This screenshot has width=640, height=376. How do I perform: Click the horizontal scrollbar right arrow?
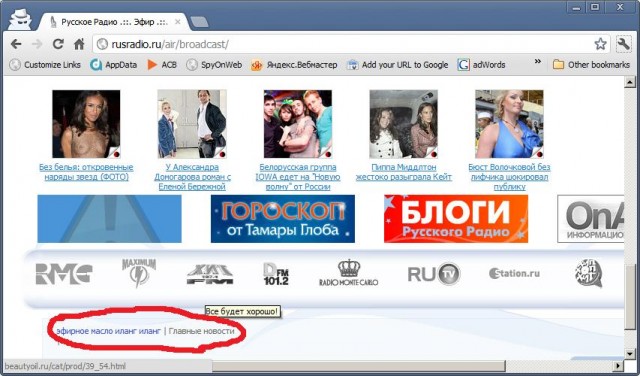619,366
